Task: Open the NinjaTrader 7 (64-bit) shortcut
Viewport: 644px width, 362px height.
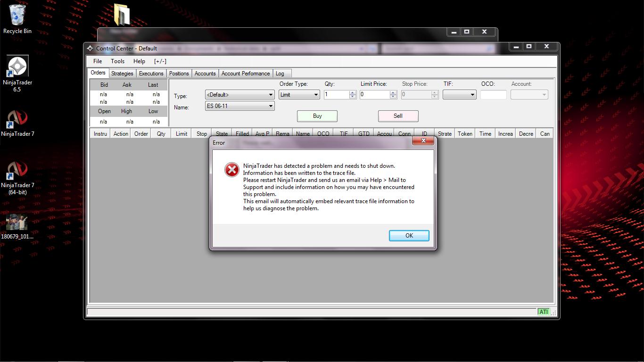Action: (x=17, y=178)
